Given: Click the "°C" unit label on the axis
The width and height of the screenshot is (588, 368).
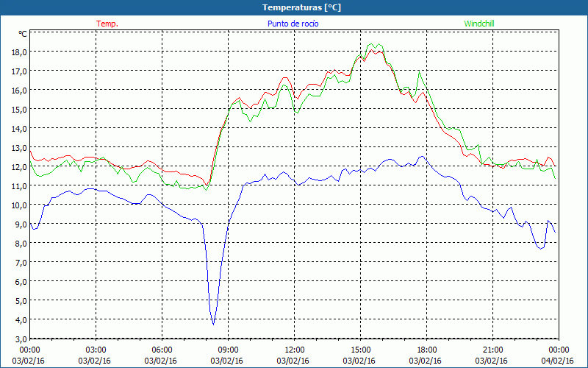Looking at the screenshot, I should (23, 34).
